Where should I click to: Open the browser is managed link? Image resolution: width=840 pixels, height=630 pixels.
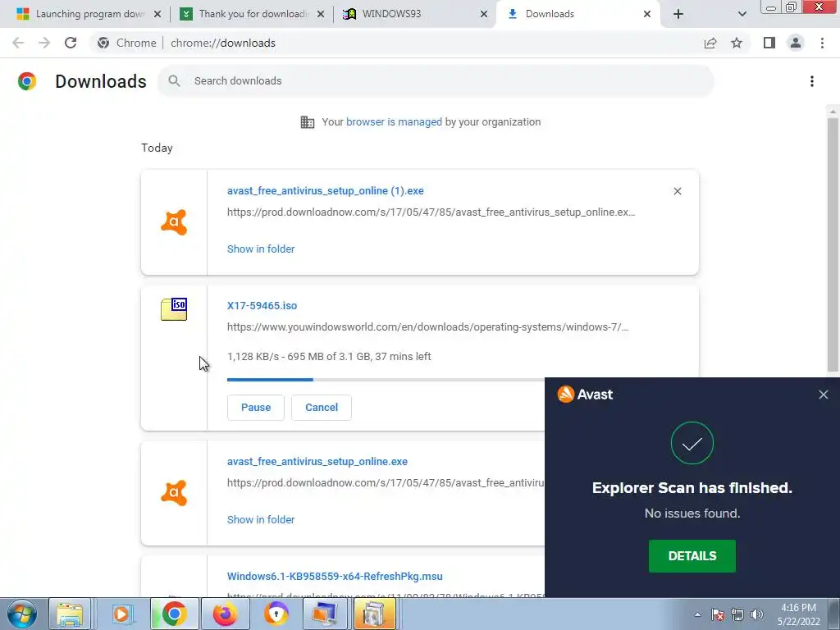point(394,122)
